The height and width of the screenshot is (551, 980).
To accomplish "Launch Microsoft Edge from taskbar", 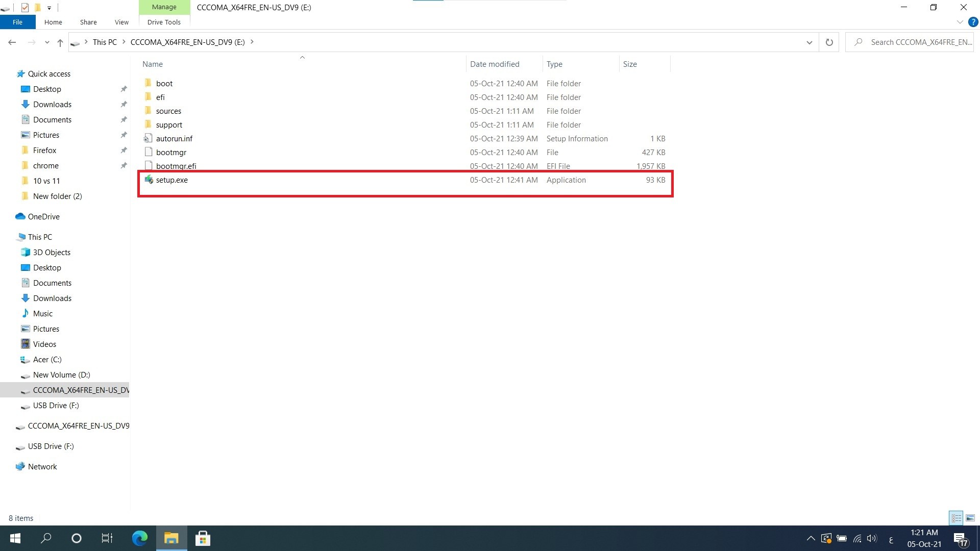I will point(139,538).
